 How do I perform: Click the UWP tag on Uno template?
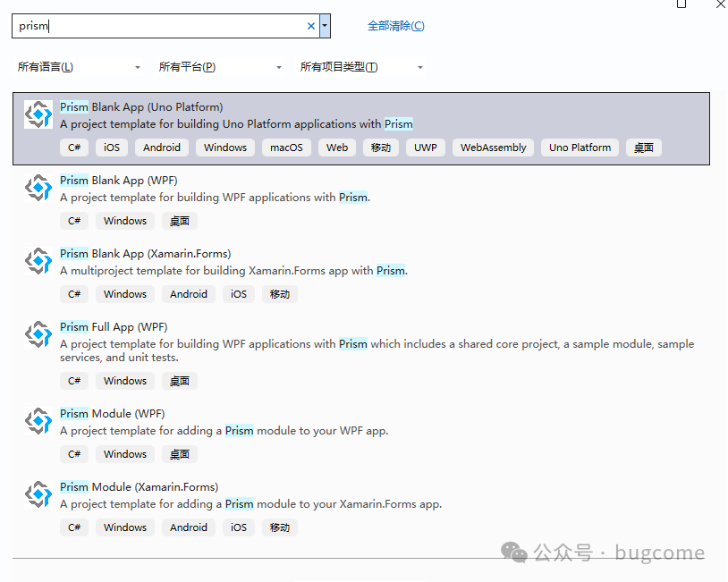(x=426, y=148)
